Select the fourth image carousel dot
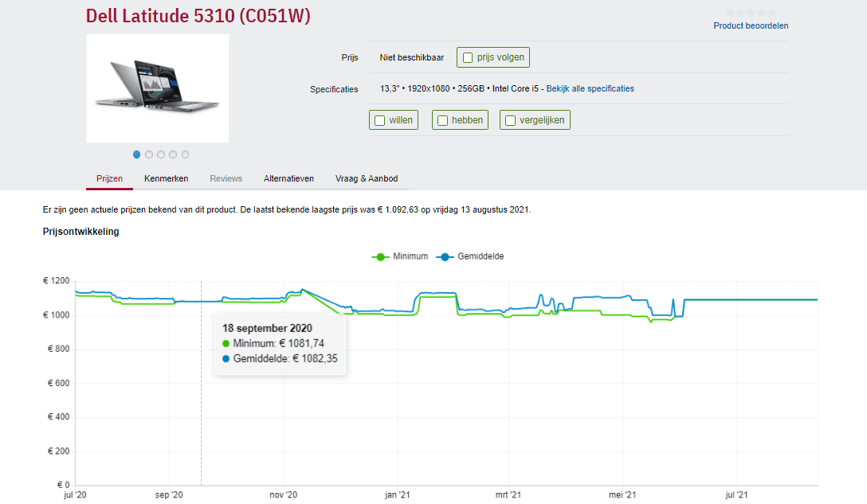Viewport: 867px width, 504px height. click(x=173, y=154)
